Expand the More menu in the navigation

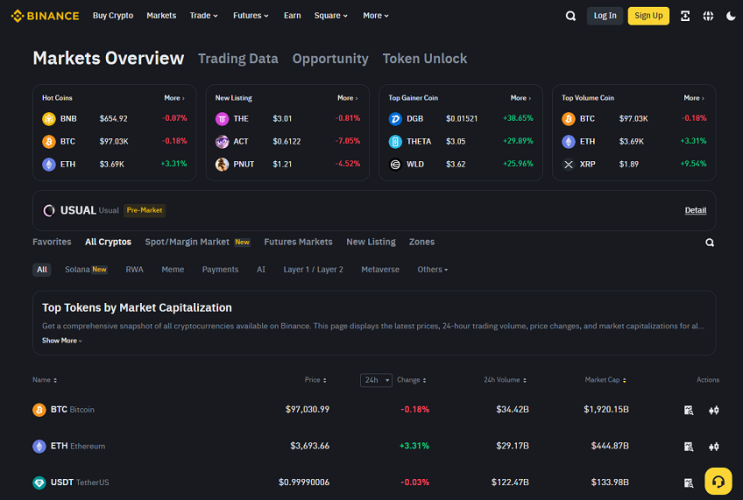coord(376,16)
